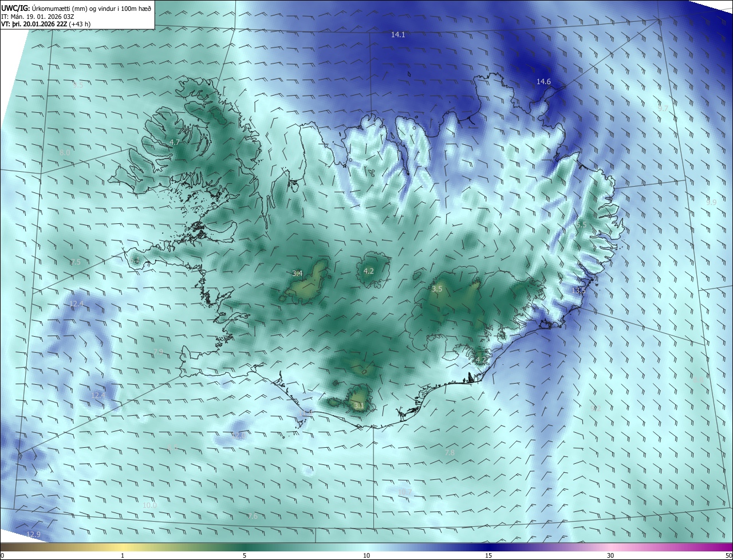This screenshot has height=560, width=733.
Task: Click the 9.9 value label
Action: pyautogui.click(x=711, y=203)
